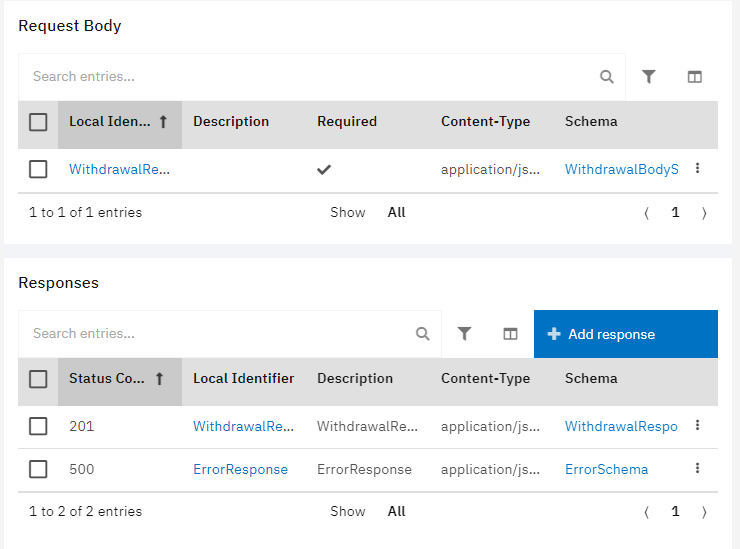Click the Add response button

pos(626,334)
